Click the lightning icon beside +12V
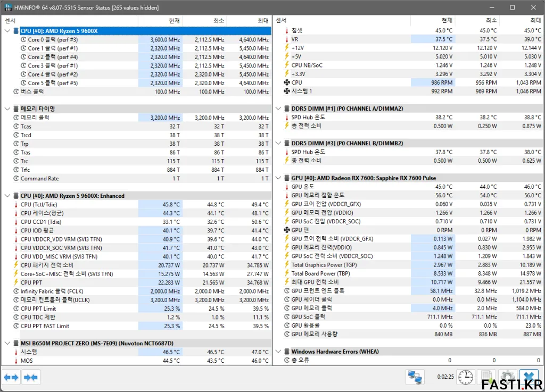 tap(287, 47)
